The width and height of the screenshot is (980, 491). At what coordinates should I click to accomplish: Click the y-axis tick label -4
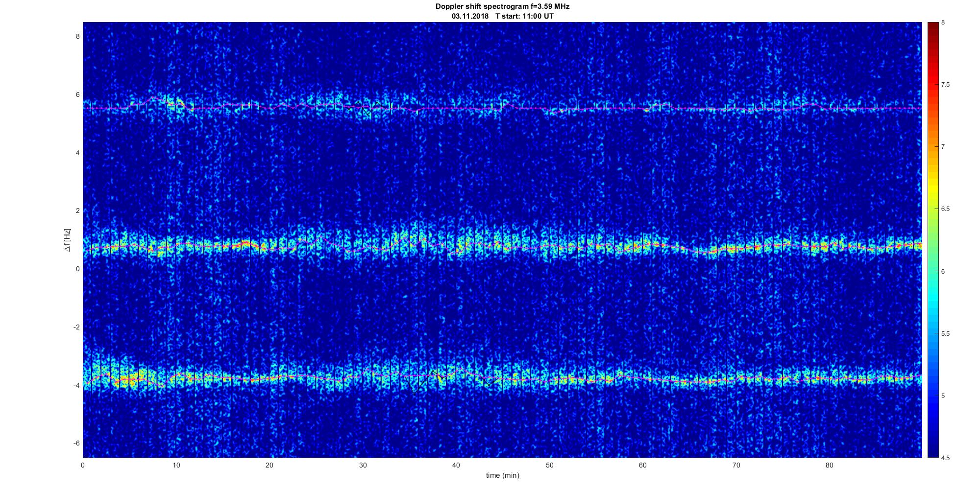(x=76, y=385)
